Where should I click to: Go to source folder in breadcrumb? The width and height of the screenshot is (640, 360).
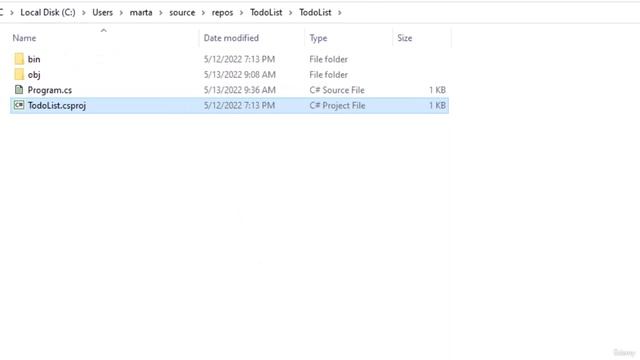point(182,13)
